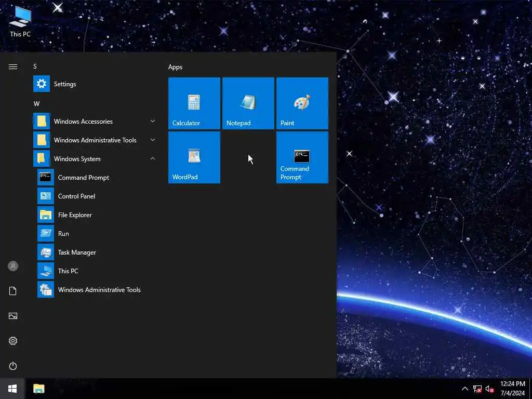This screenshot has width=532, height=399.
Task: Click the muted volume tray icon
Action: pyautogui.click(x=489, y=389)
